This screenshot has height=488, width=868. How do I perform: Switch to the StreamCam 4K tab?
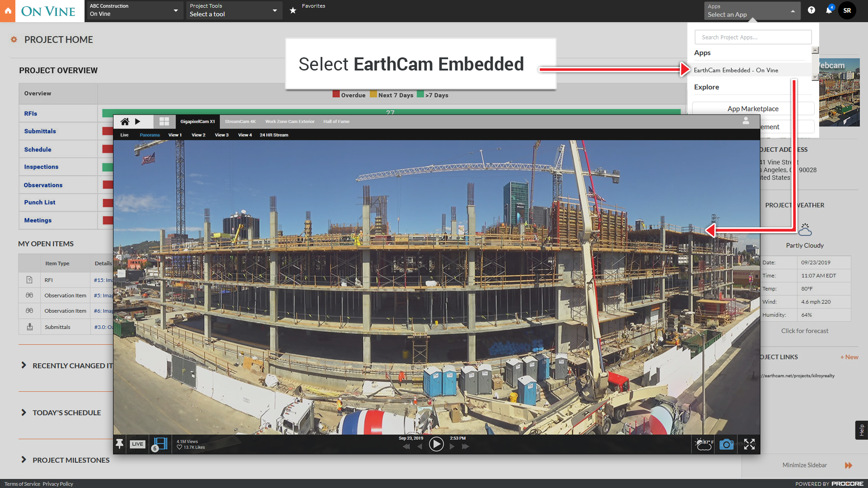coord(240,122)
